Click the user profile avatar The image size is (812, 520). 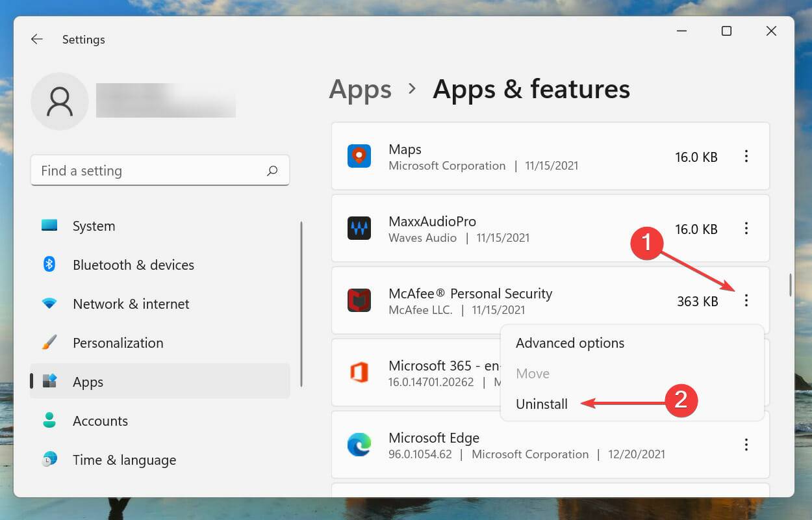pos(60,101)
